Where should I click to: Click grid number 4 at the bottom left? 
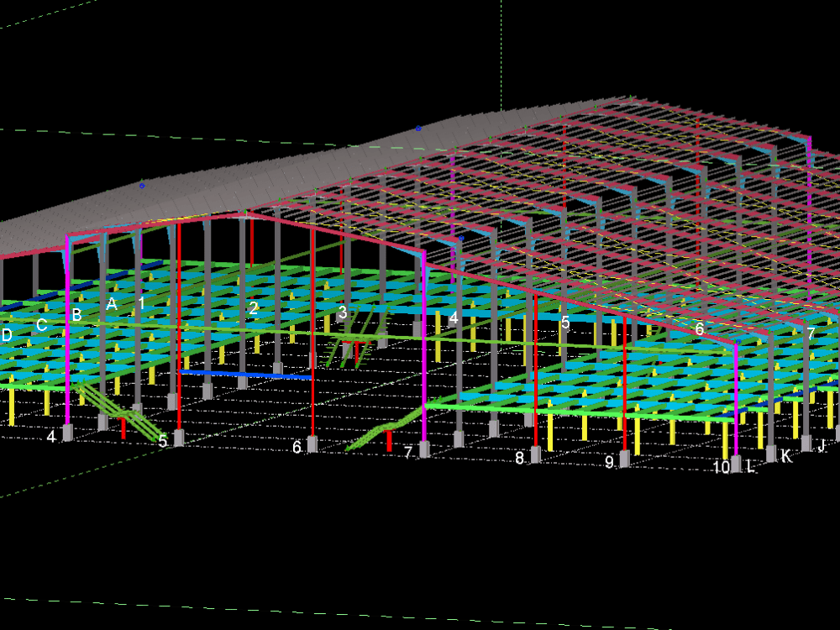pyautogui.click(x=51, y=438)
